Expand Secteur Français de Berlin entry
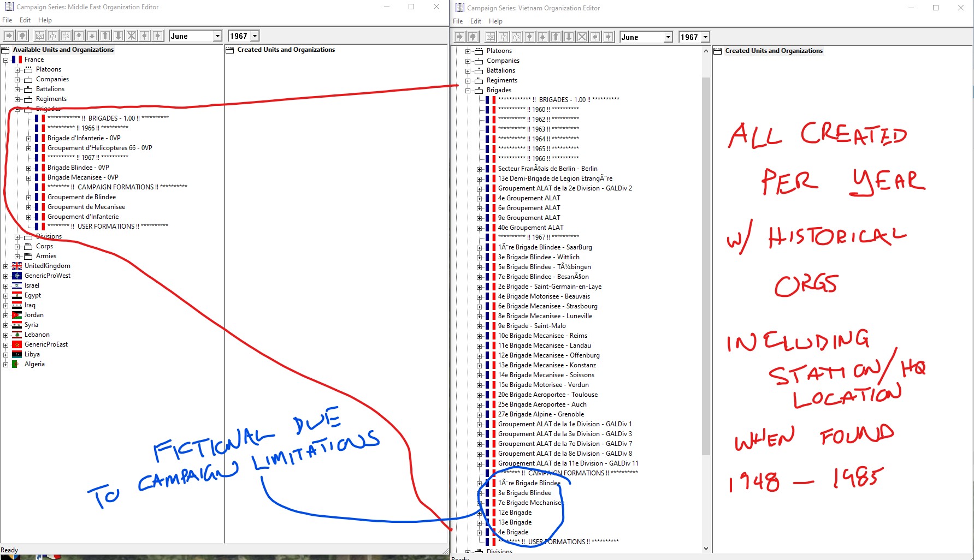 (x=479, y=169)
